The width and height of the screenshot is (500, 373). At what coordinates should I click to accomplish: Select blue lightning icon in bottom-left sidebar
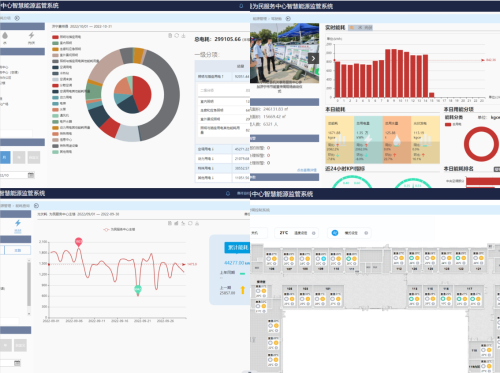click(18, 223)
